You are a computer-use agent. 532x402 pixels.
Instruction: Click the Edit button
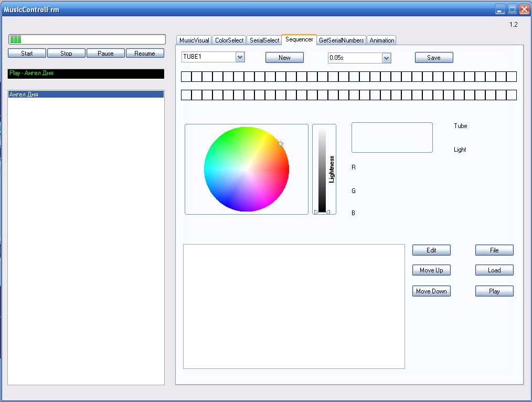pyautogui.click(x=431, y=250)
